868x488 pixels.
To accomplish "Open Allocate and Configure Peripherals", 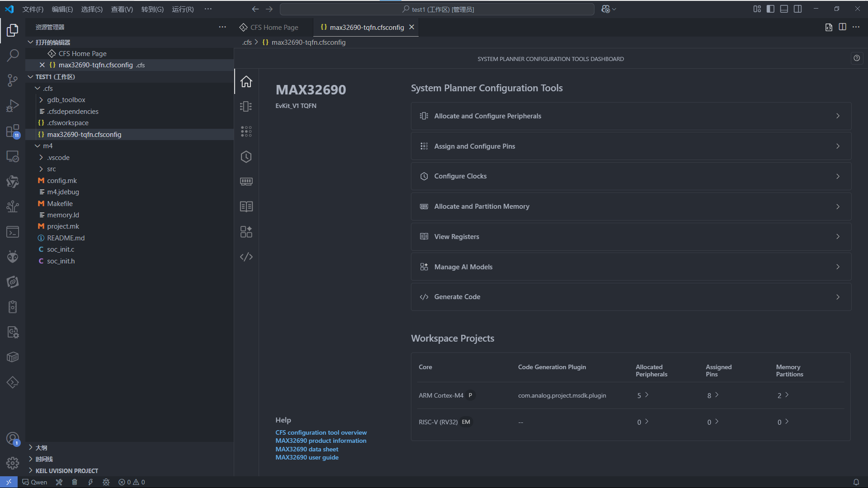I will (631, 116).
